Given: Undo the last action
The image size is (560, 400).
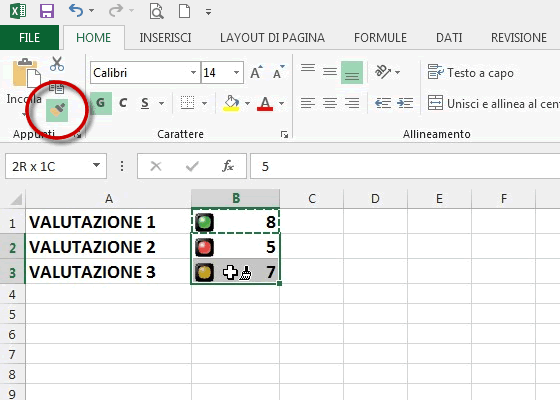Looking at the screenshot, I should pos(76,11).
